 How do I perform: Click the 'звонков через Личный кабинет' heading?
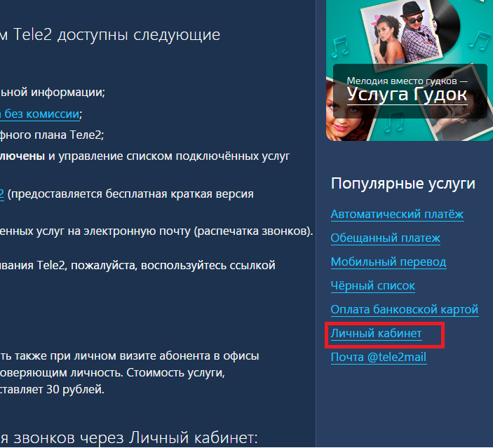pyautogui.click(x=130, y=438)
